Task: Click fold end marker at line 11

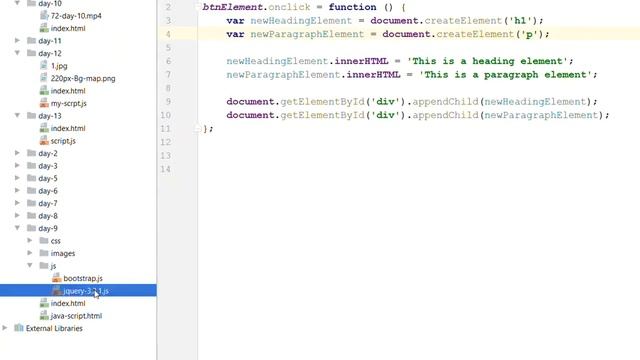Action: [x=198, y=128]
